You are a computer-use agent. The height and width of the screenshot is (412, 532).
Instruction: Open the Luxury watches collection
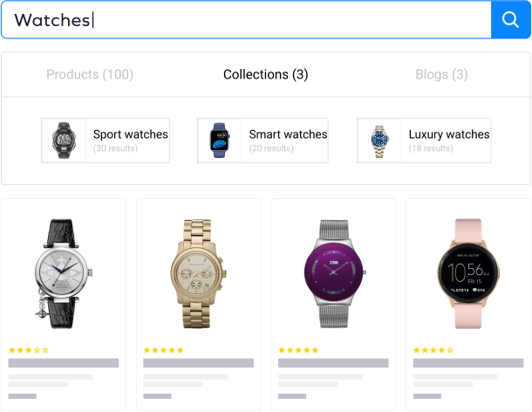(424, 141)
